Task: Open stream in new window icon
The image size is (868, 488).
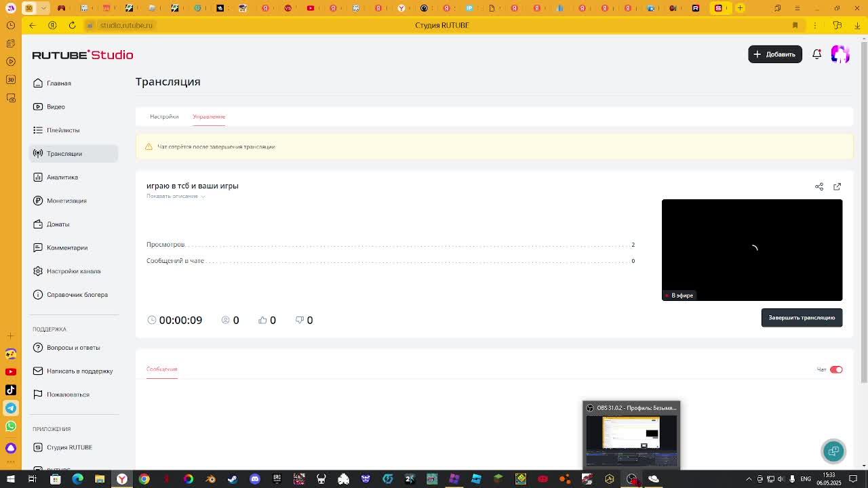Action: pyautogui.click(x=837, y=186)
